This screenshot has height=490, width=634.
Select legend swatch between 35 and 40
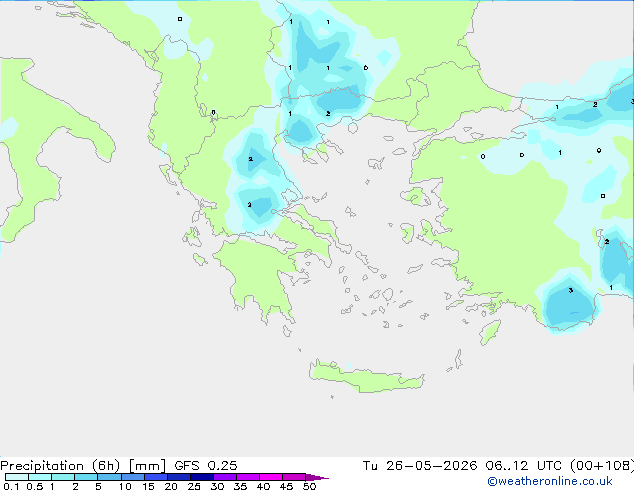tap(248, 477)
